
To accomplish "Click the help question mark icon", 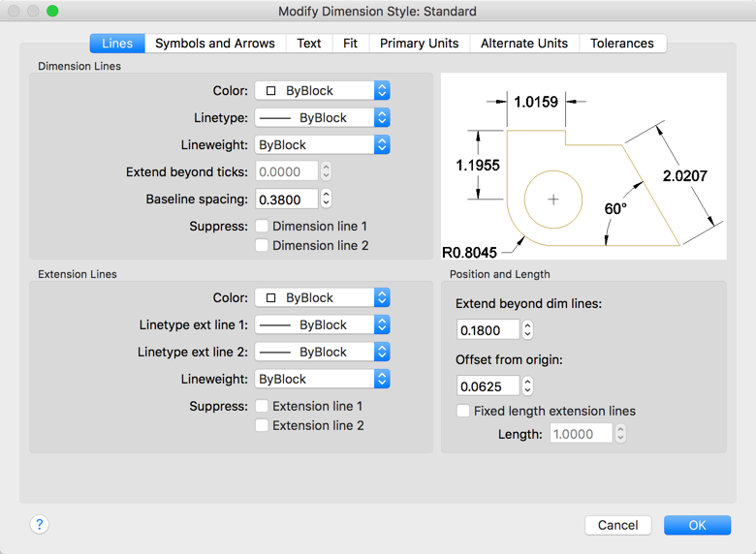I will coord(39,524).
